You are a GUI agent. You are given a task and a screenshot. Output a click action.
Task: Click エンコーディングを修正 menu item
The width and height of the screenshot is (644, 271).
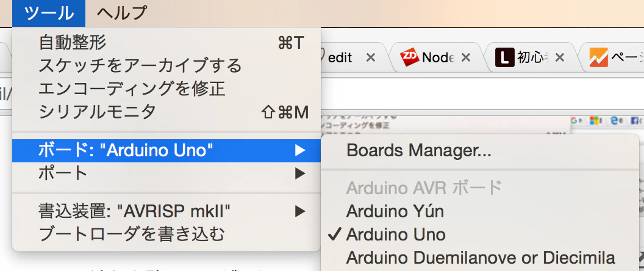tap(166, 88)
